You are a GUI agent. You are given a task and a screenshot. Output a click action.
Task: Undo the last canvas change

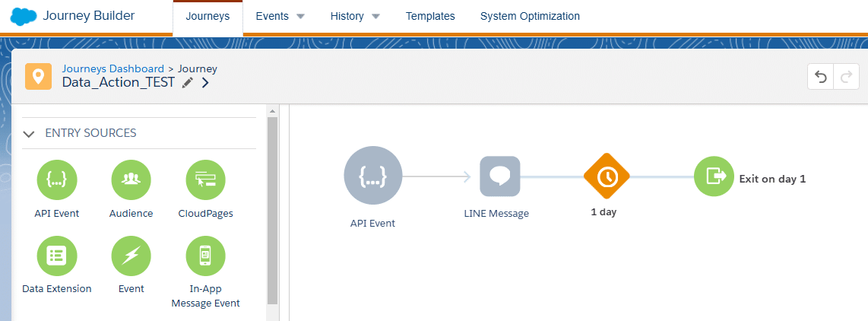pos(820,77)
